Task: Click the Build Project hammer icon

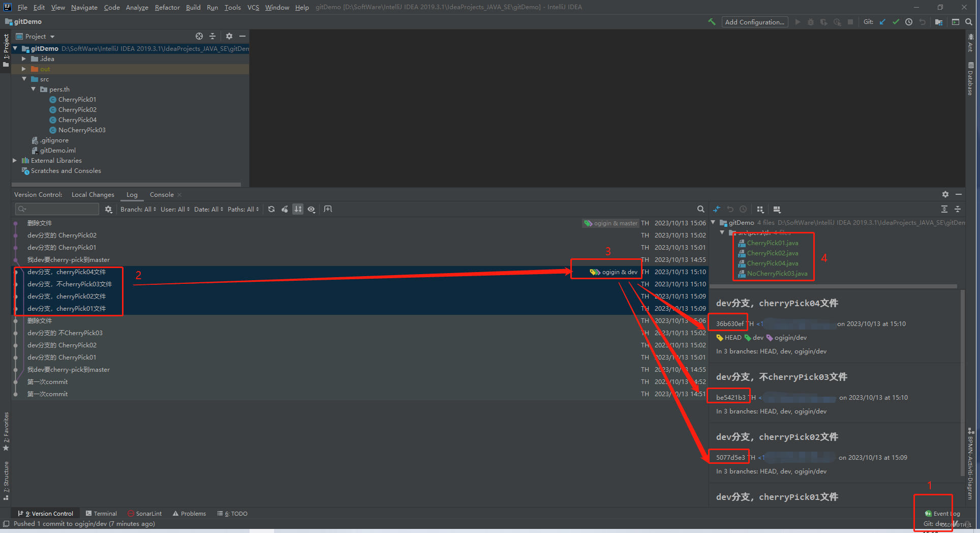Action: click(712, 22)
